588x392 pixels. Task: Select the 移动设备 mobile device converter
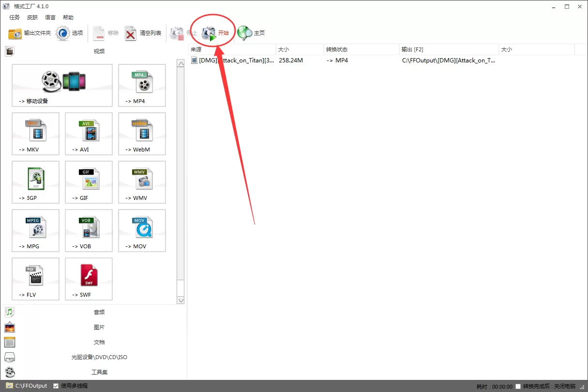(x=62, y=86)
